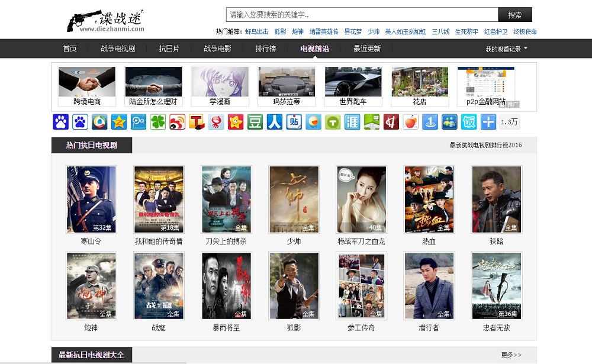Click the red figure share icon
Viewport: 592px width, 364px height.
[216, 122]
